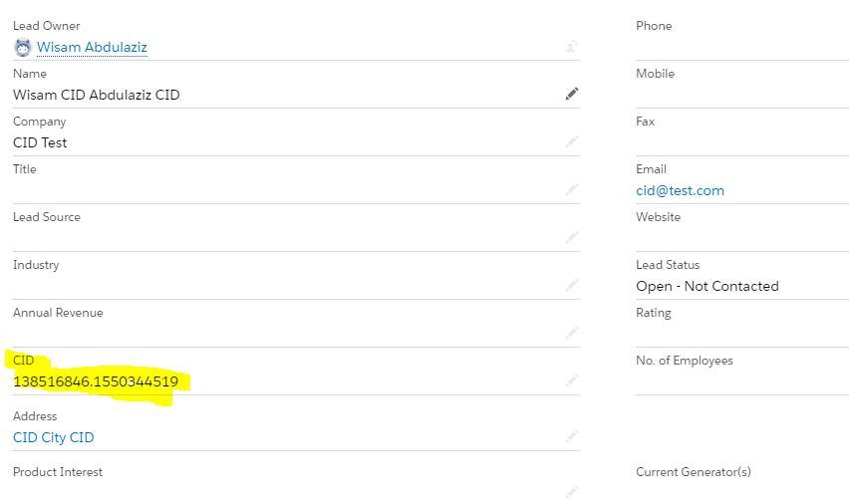Click the empty Phone field area
The height and width of the screenshot is (504, 849).
[742, 48]
